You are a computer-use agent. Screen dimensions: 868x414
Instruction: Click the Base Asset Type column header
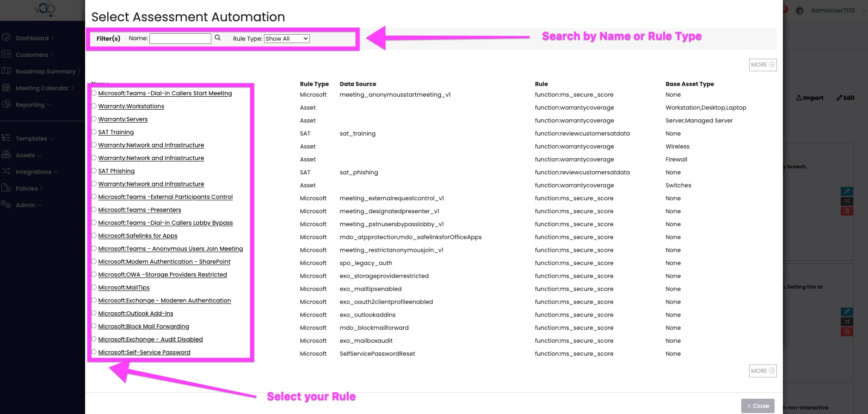pos(689,84)
